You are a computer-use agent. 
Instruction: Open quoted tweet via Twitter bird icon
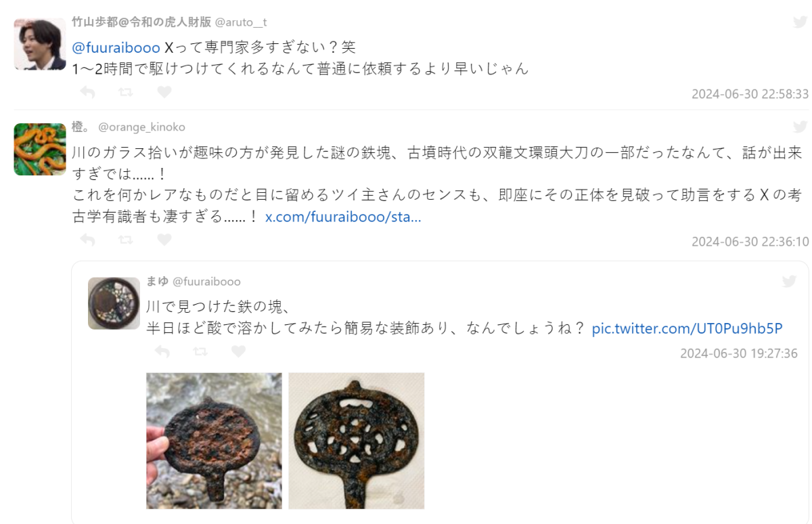(789, 281)
